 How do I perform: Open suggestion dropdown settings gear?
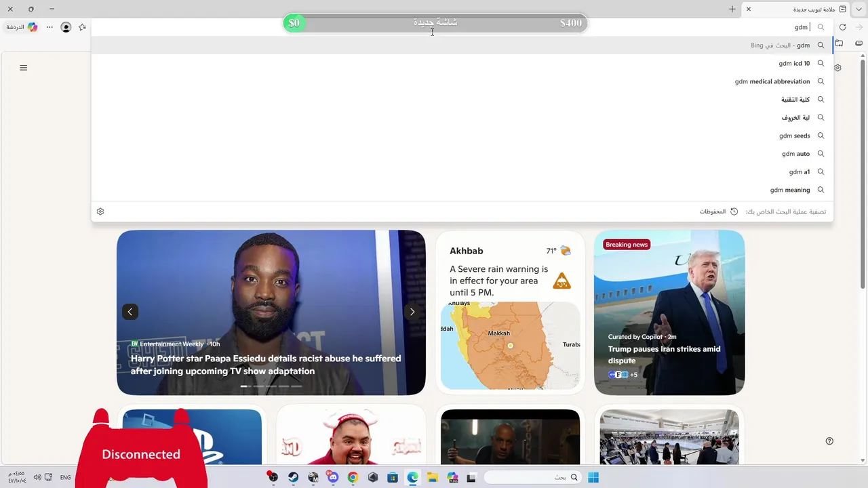(x=100, y=211)
